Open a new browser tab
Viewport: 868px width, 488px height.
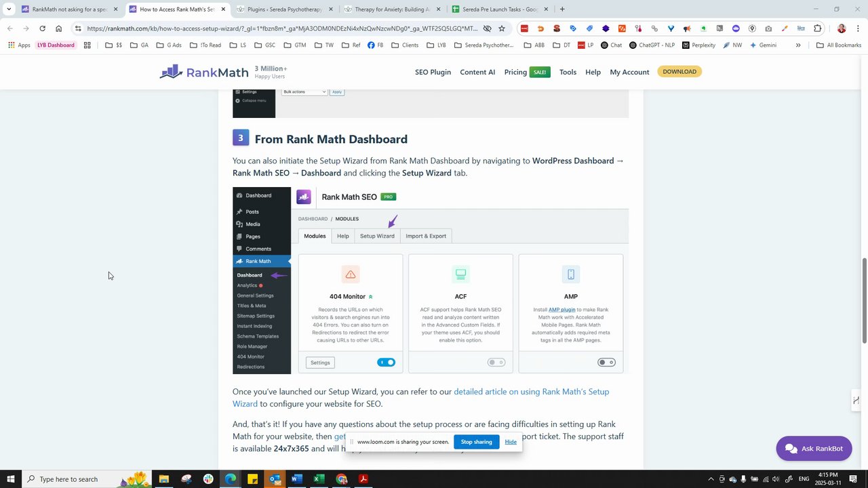[x=562, y=9]
